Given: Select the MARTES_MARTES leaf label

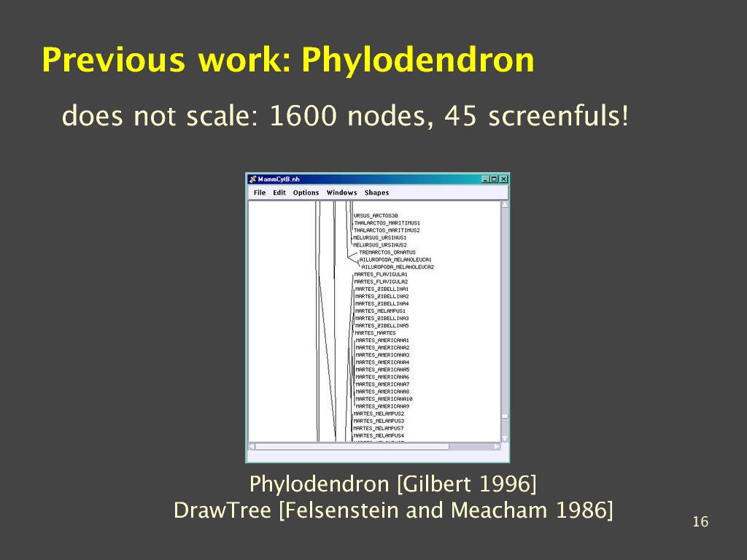Looking at the screenshot, I should click(375, 333).
